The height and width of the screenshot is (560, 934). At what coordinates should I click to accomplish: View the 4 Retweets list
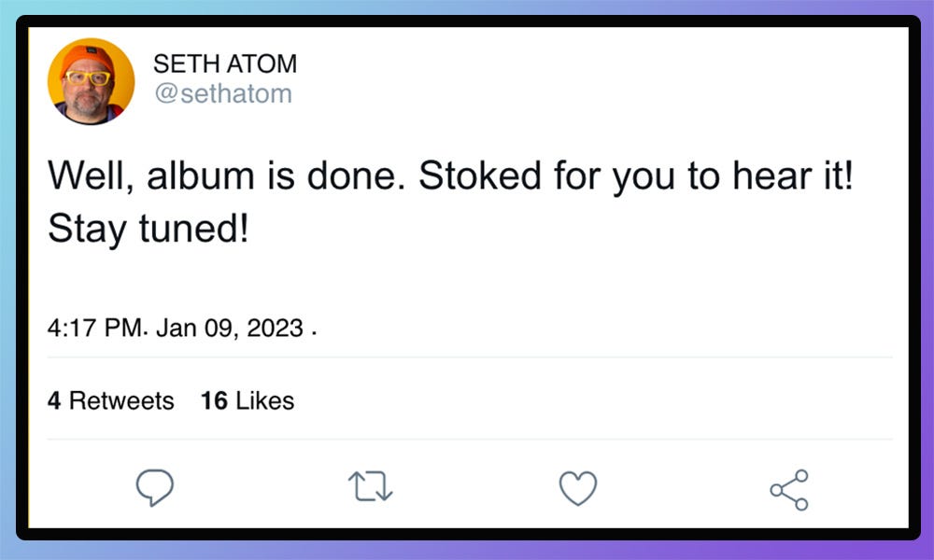(110, 401)
